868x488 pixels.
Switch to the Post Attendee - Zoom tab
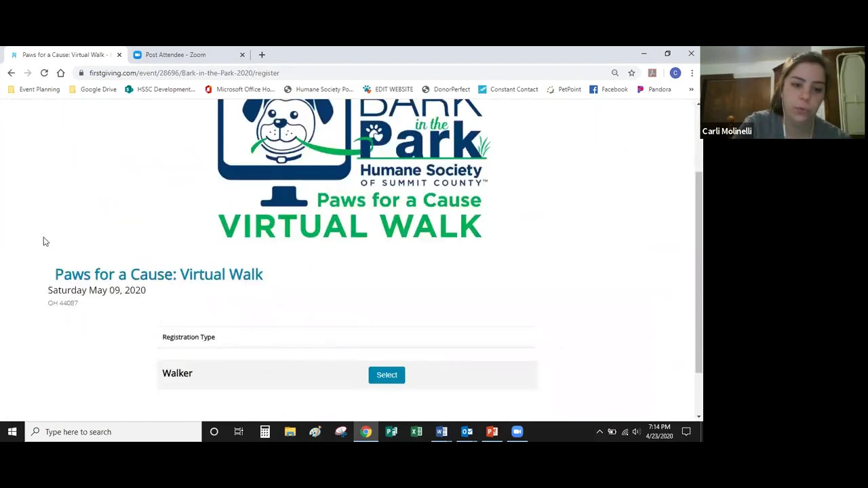click(x=189, y=54)
